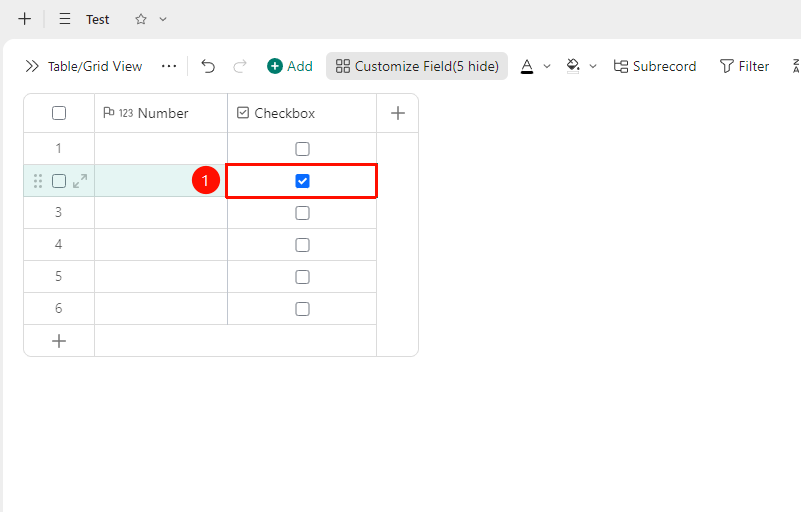The height and width of the screenshot is (512, 801).
Task: Click the green Add button
Action: click(290, 66)
